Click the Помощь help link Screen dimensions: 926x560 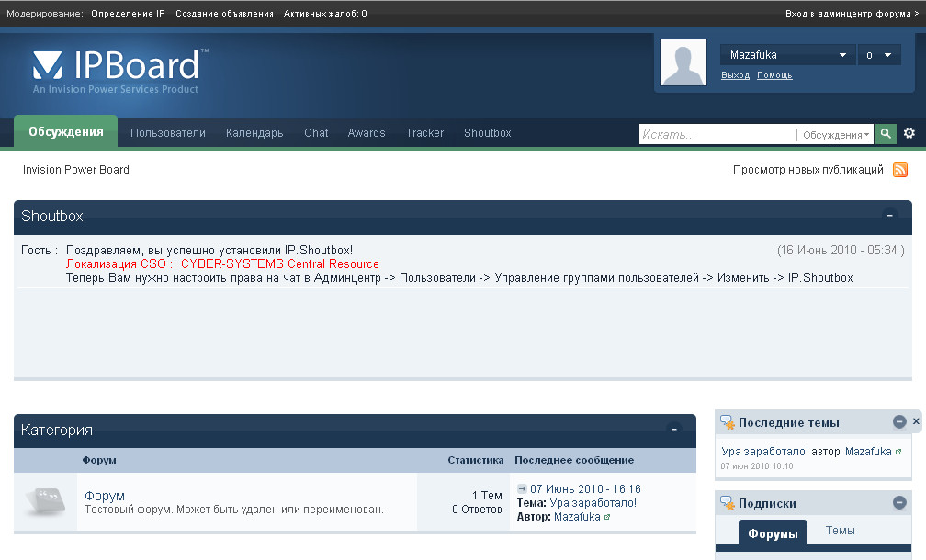[x=774, y=75]
